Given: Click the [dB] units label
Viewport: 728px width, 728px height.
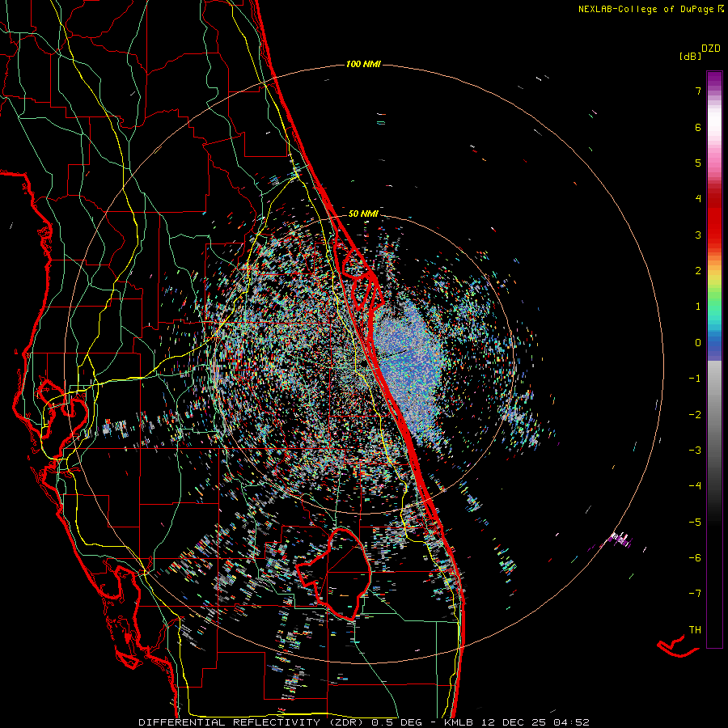Looking at the screenshot, I should pos(691,56).
